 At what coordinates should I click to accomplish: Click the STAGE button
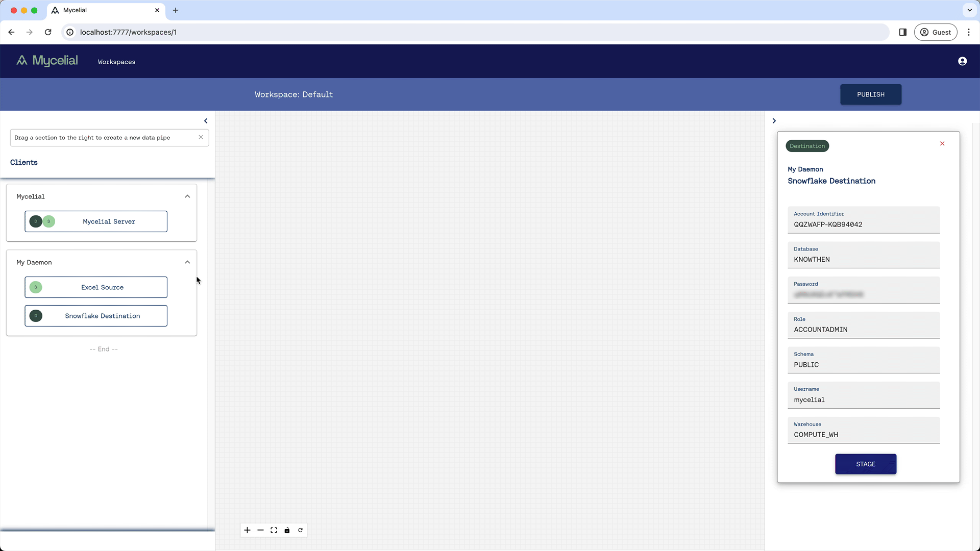pos(866,464)
